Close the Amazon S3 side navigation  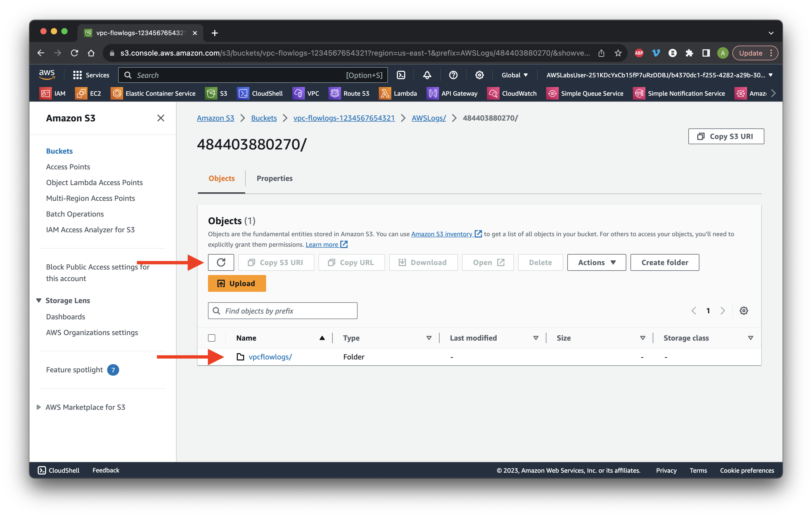pyautogui.click(x=161, y=118)
